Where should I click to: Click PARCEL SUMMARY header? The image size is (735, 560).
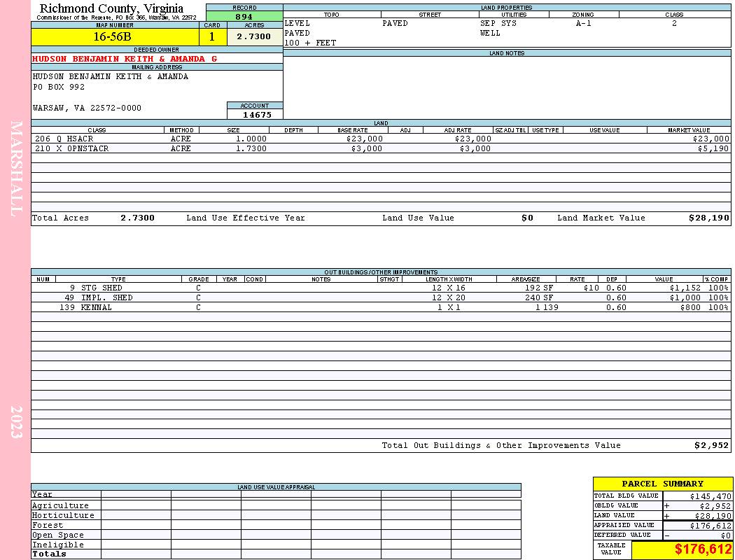(663, 484)
